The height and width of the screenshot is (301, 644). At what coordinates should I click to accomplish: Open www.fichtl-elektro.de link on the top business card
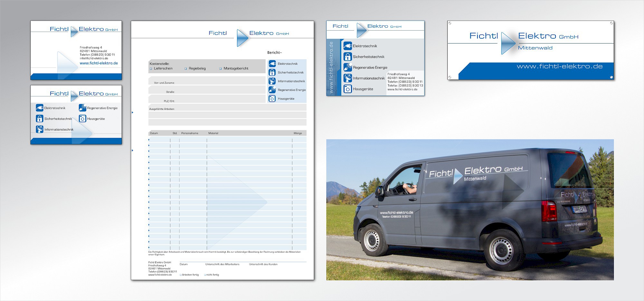tap(99, 63)
